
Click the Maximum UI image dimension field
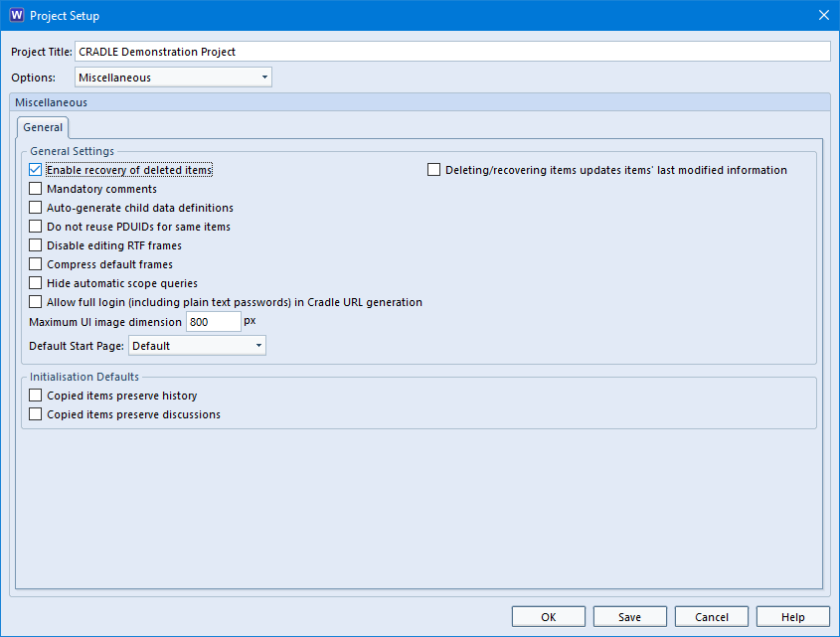pyautogui.click(x=213, y=322)
